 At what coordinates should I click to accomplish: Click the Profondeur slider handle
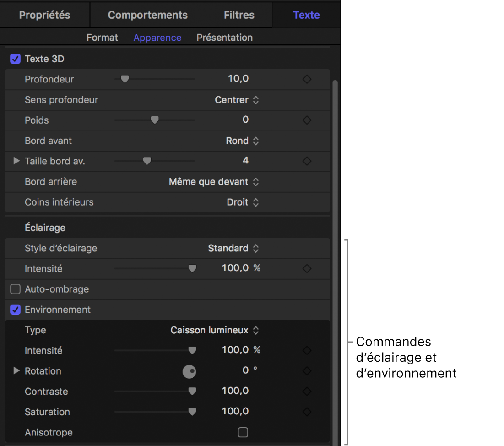(125, 79)
